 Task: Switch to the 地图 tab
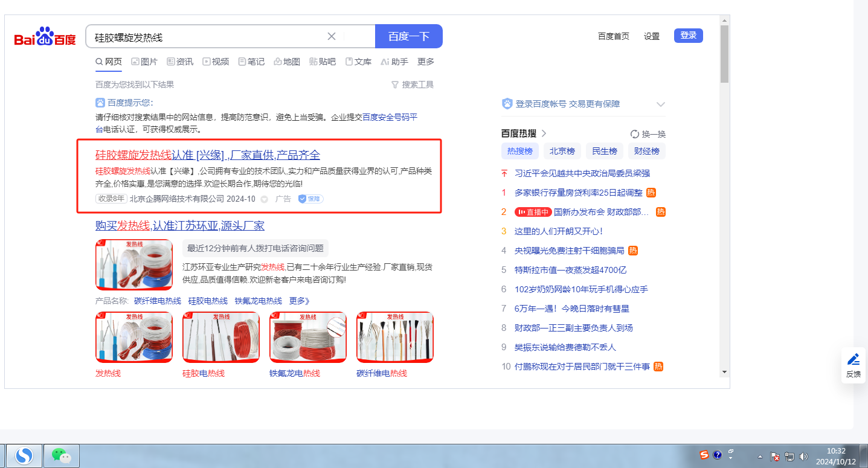[287, 62]
